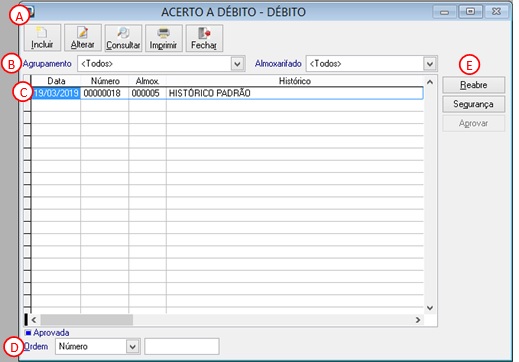Click the grid's scroll up arrow
Image resolution: width=519 pixels, height=362 pixels.
click(x=430, y=82)
